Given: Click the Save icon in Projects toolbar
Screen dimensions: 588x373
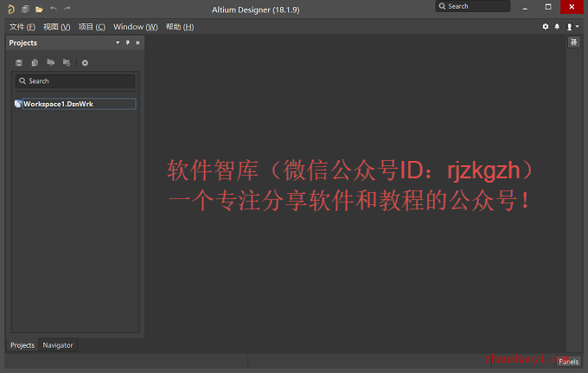Looking at the screenshot, I should point(19,62).
